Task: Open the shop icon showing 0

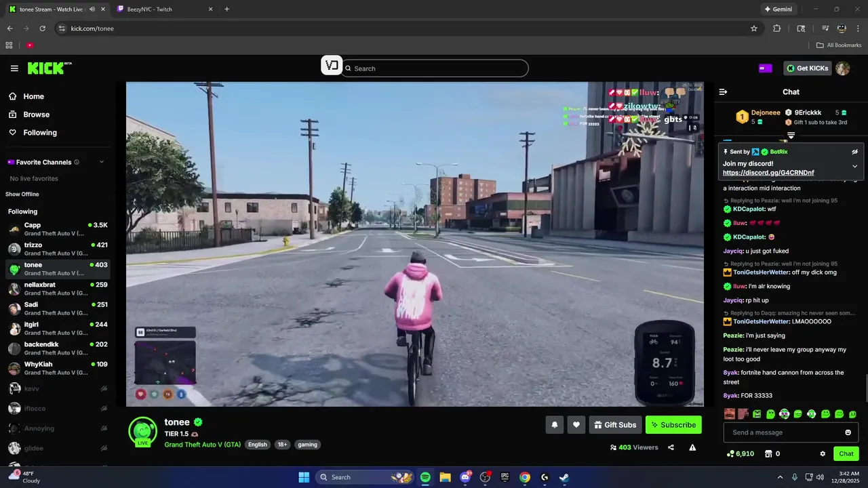Action: pos(772,454)
